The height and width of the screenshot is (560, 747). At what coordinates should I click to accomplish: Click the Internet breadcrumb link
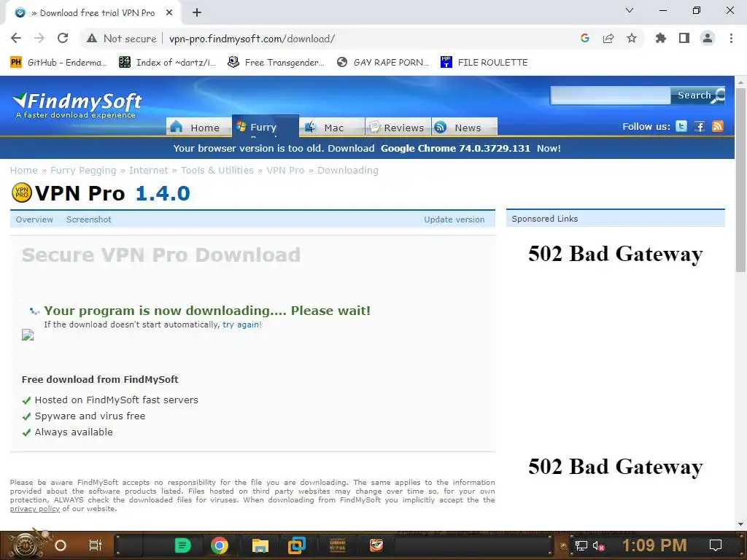[149, 170]
